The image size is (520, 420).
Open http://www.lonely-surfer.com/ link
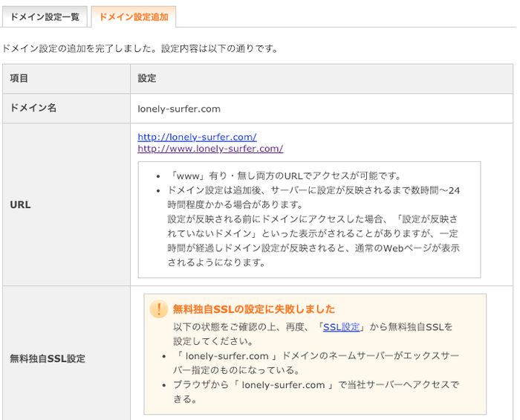[210, 148]
